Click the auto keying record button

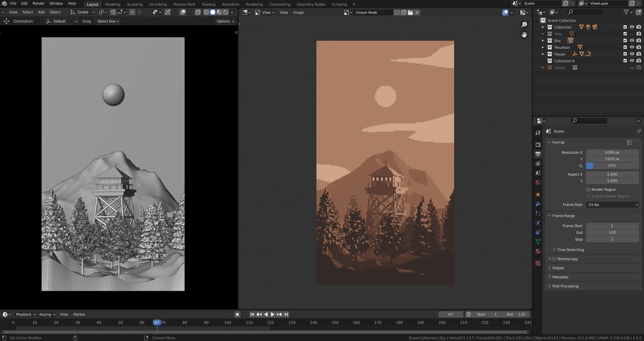pyautogui.click(x=237, y=314)
